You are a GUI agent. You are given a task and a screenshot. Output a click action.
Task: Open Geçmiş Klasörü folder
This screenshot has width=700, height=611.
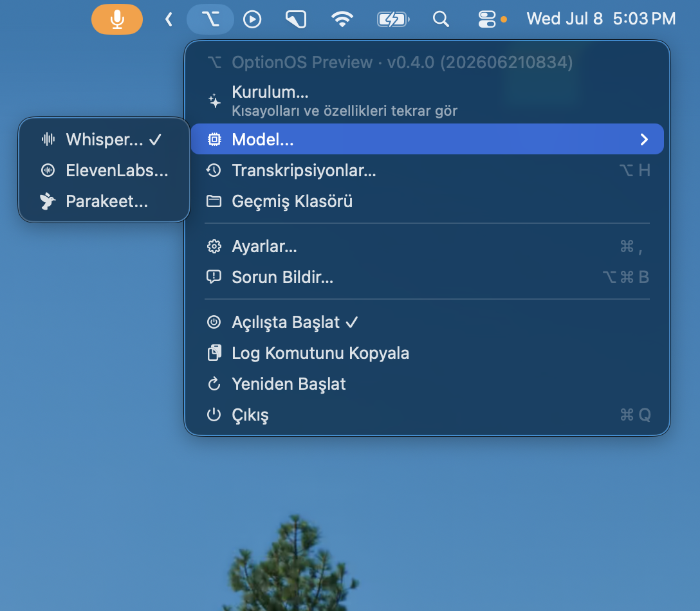[x=427, y=201]
